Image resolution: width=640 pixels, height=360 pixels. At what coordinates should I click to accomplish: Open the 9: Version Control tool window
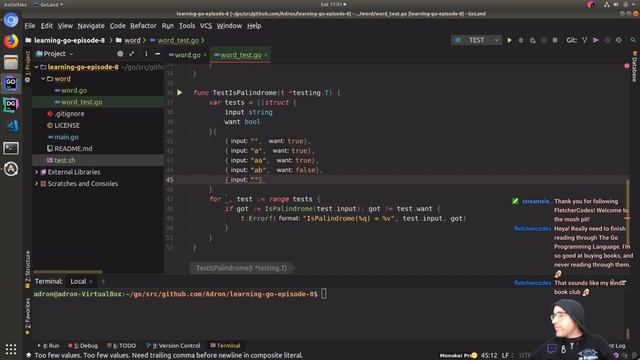173,345
